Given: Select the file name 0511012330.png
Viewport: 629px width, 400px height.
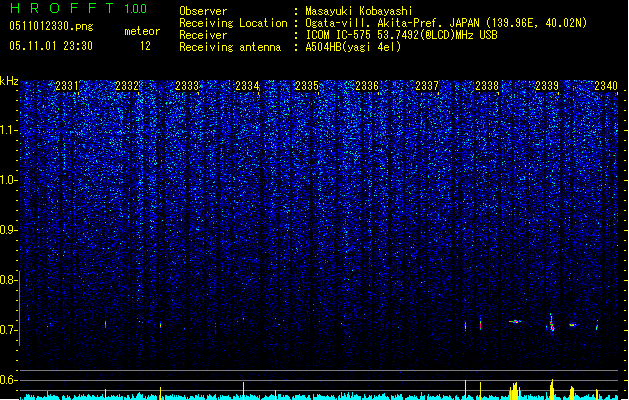Looking at the screenshot, I should [x=51, y=26].
